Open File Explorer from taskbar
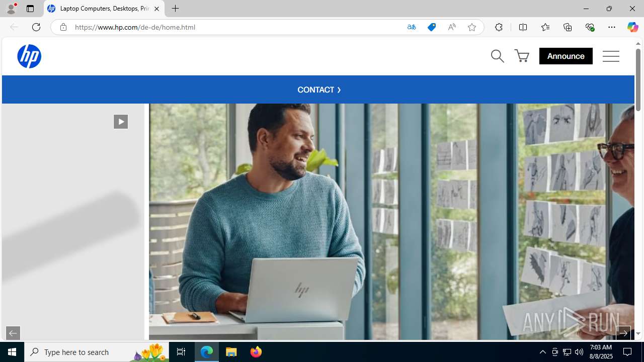The image size is (644, 362). [231, 352]
